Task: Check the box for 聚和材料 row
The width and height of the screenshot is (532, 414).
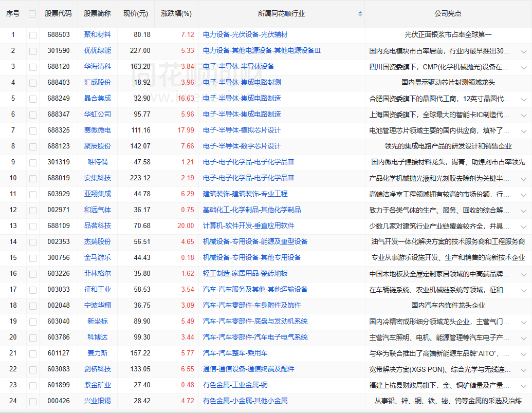Action: [x=33, y=35]
